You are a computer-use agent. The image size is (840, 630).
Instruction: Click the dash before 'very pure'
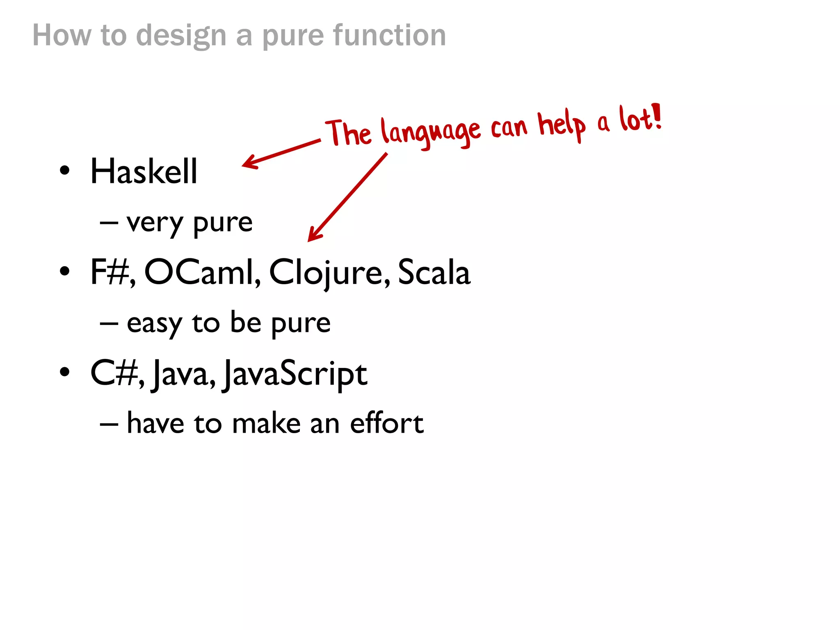[109, 224]
